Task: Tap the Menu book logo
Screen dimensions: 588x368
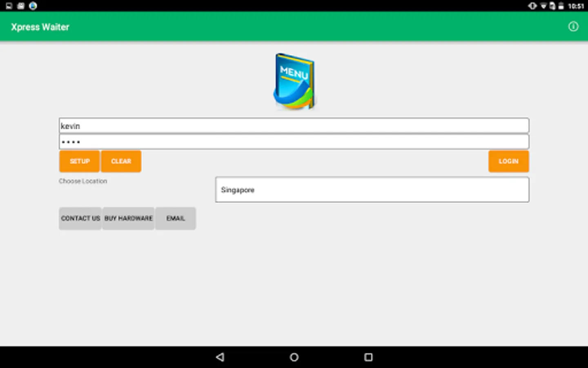Action: [294, 81]
